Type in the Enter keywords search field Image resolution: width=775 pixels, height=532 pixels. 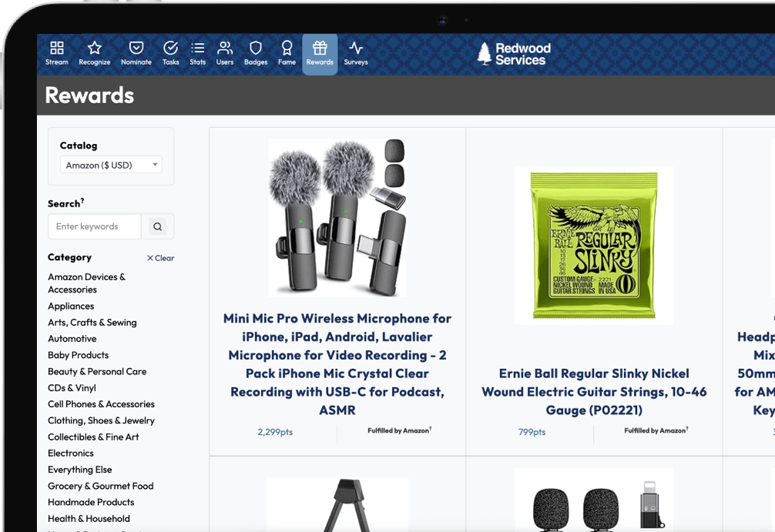tap(95, 226)
